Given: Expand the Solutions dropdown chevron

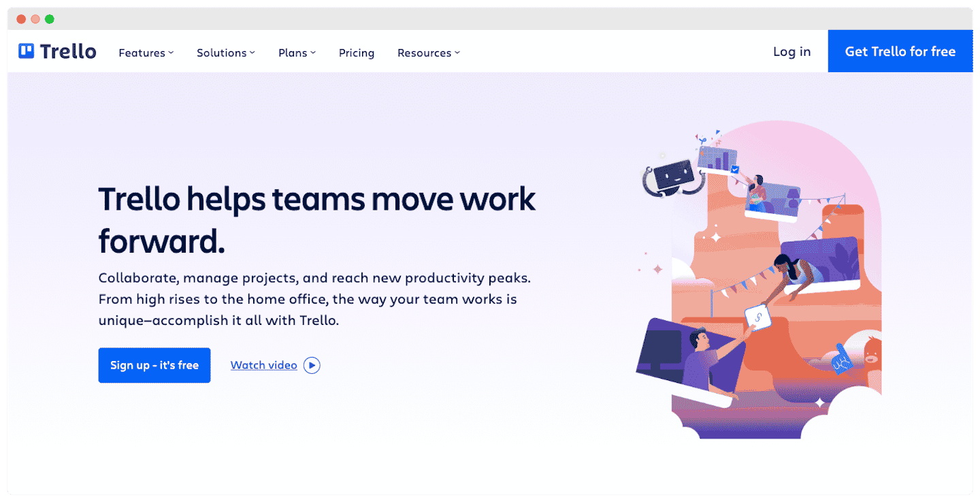Looking at the screenshot, I should (252, 52).
